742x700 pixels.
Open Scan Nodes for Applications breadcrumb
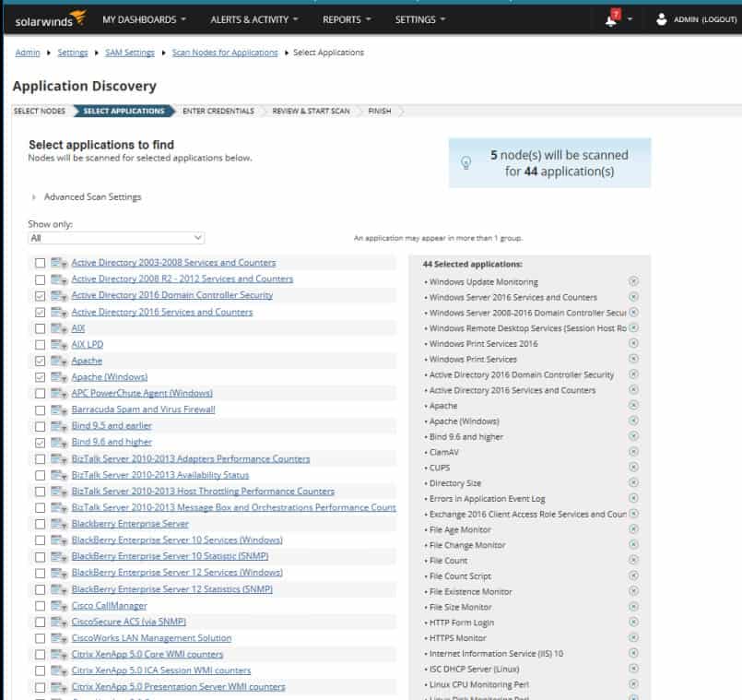click(225, 53)
